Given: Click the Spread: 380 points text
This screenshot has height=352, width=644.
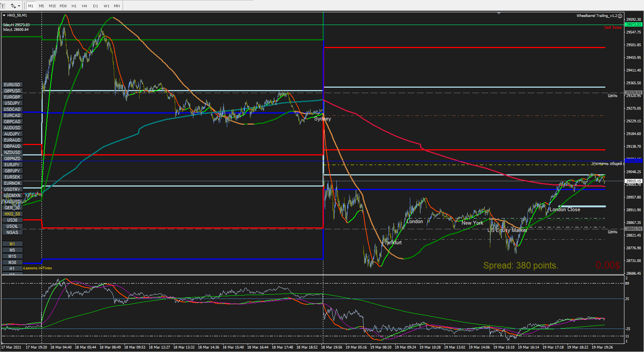Looking at the screenshot, I should (x=521, y=265).
